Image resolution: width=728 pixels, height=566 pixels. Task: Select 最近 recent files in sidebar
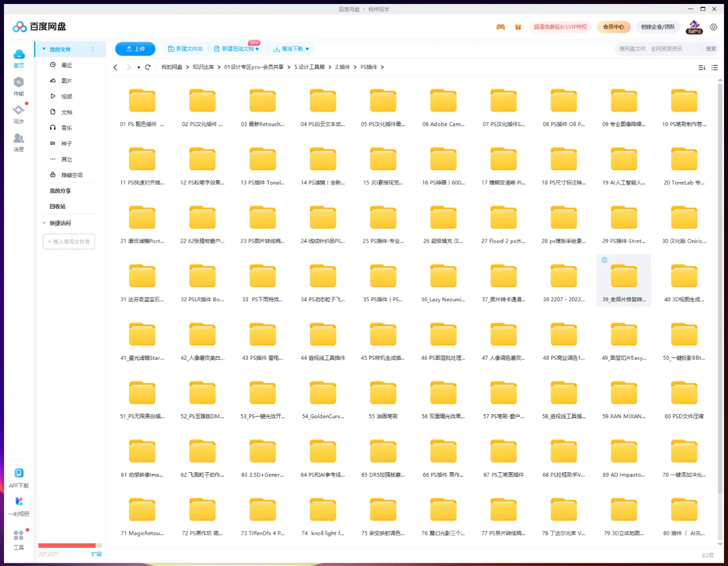pos(67,65)
